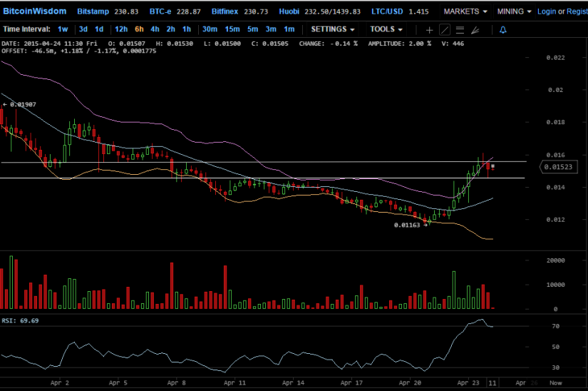Open the TOOLS dropdown menu
The width and height of the screenshot is (588, 391).
[386, 29]
